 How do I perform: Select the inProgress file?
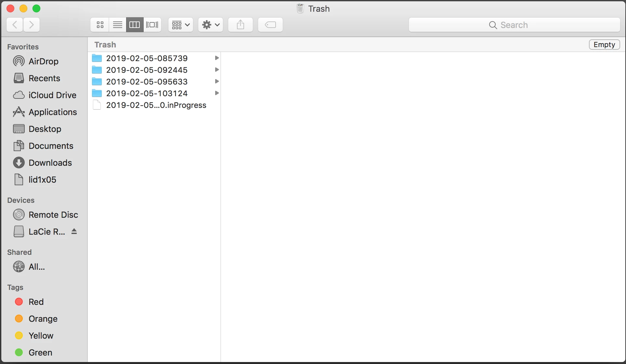point(156,105)
